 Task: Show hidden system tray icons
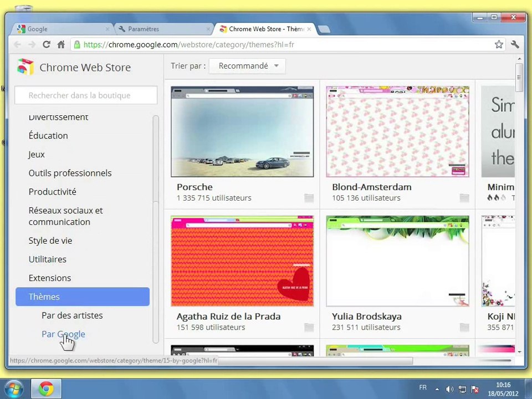click(x=437, y=389)
